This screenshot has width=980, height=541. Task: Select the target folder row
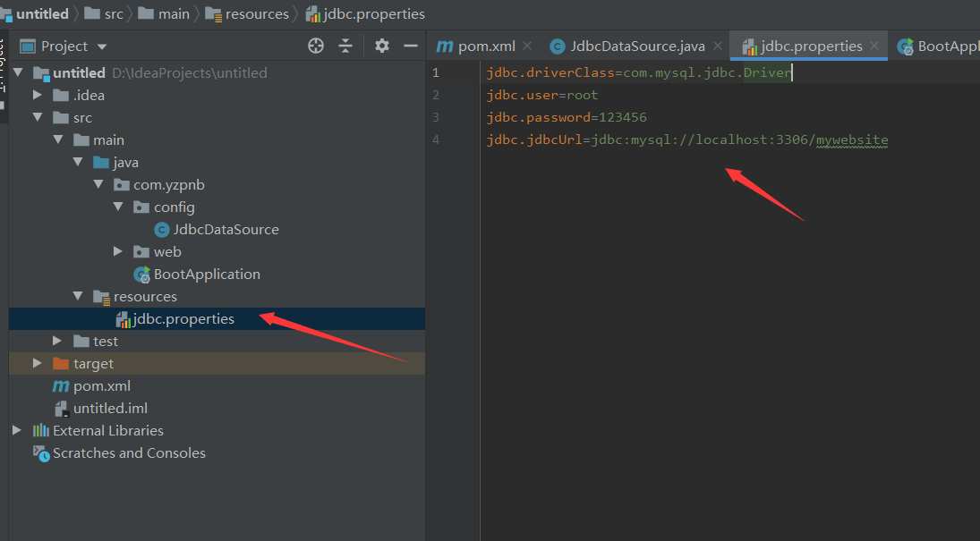click(217, 364)
